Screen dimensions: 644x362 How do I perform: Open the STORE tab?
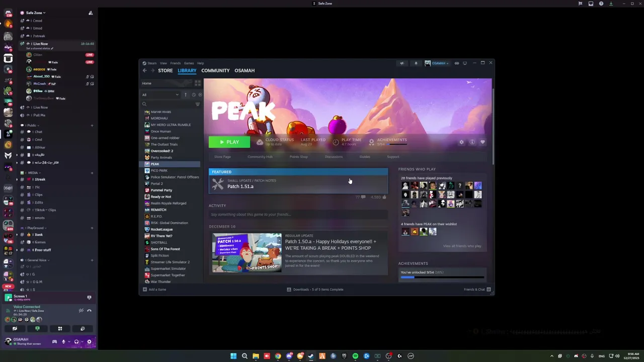pyautogui.click(x=165, y=70)
